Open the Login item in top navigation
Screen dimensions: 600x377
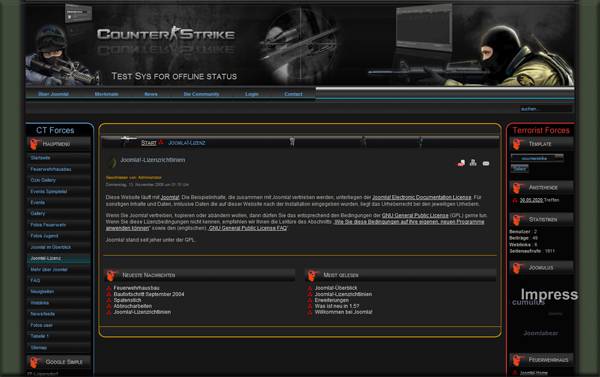tap(252, 94)
